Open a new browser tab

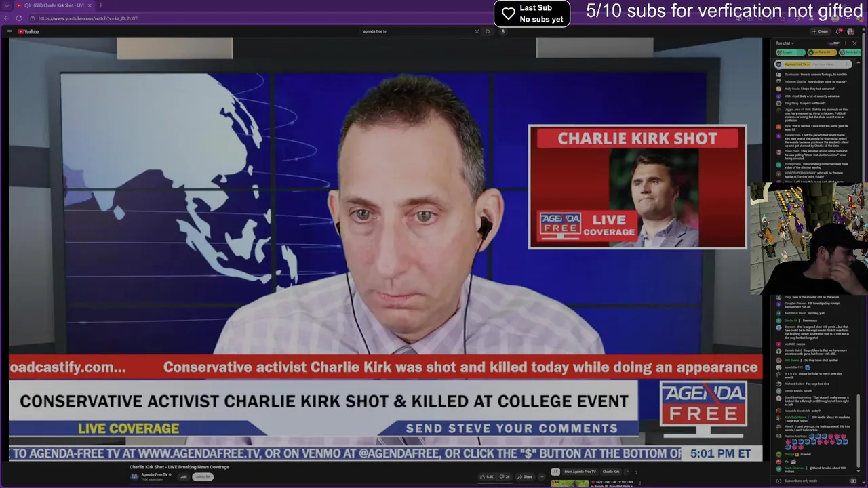pos(100,5)
